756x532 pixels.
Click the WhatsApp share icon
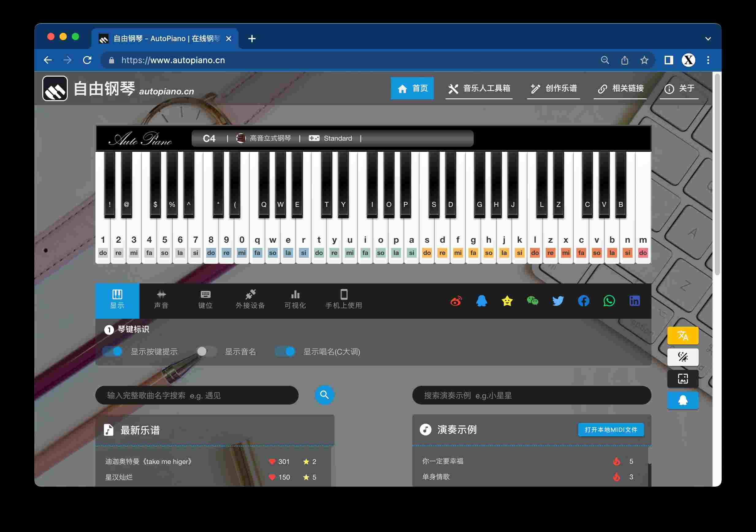click(609, 301)
